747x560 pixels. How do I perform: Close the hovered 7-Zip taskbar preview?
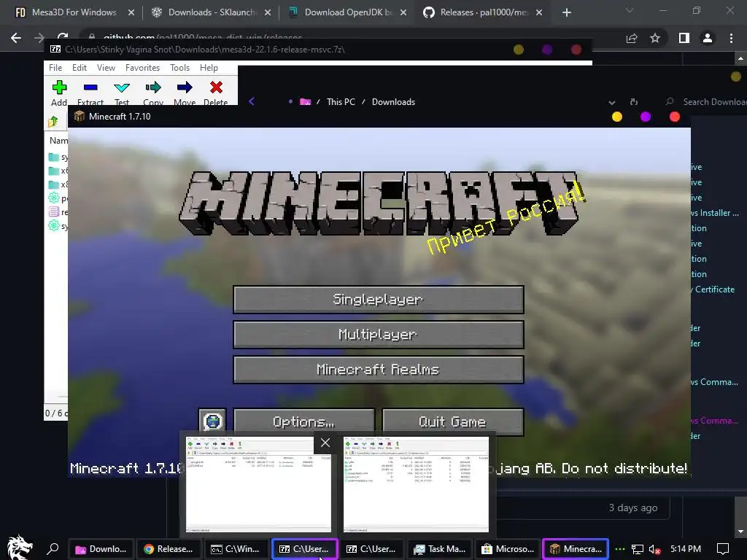325,443
